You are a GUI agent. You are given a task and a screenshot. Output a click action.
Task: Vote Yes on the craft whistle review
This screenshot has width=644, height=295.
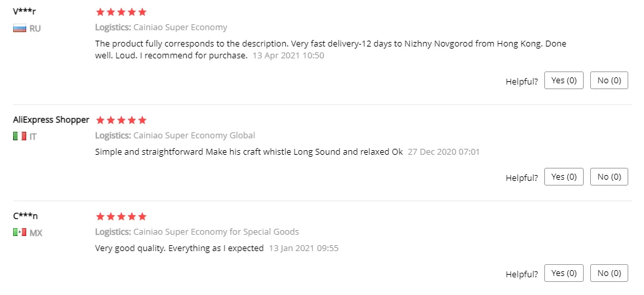(563, 177)
